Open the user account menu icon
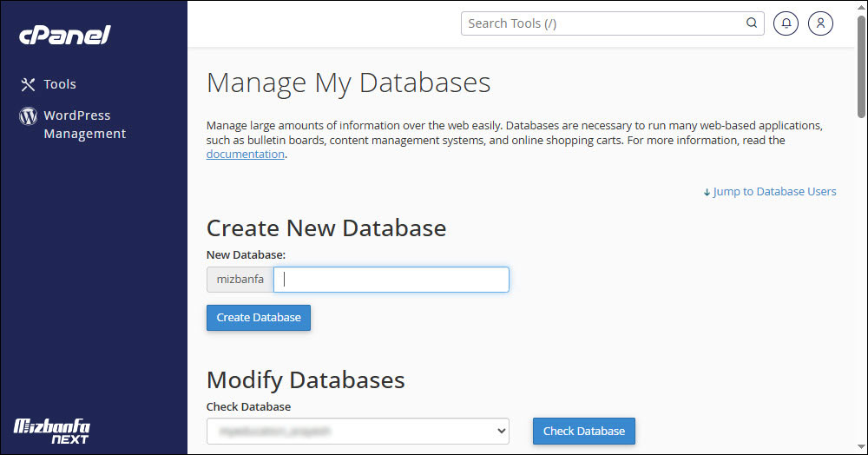This screenshot has width=868, height=455. coord(820,23)
